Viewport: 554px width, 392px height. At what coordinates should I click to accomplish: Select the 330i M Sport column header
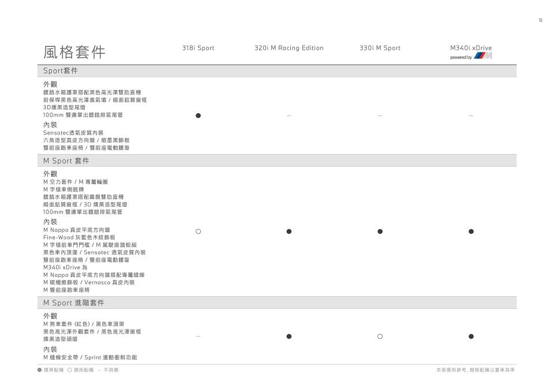(x=380, y=48)
